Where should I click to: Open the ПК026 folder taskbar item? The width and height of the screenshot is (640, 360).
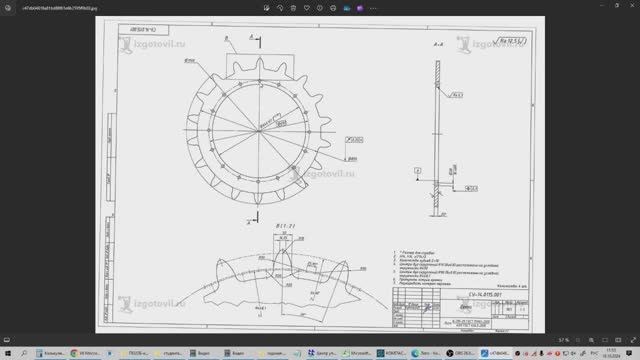(136, 353)
